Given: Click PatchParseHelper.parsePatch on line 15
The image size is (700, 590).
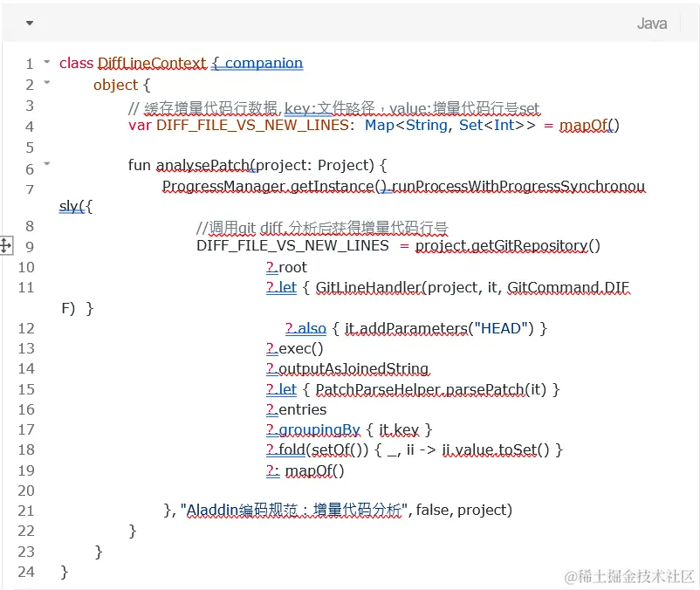Looking at the screenshot, I should [423, 389].
